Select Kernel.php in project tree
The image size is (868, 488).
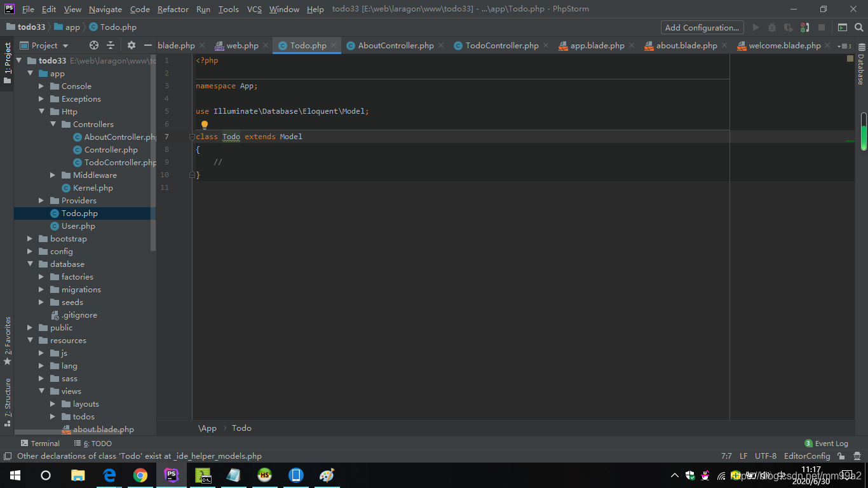point(88,188)
